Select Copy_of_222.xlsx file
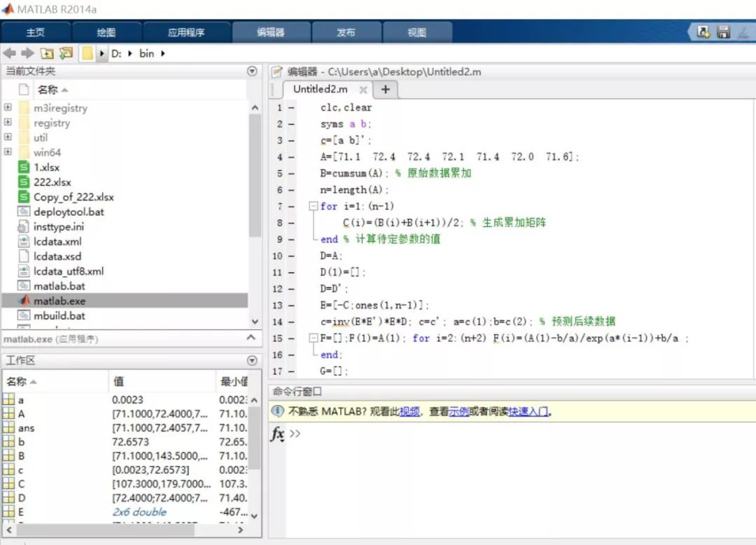The height and width of the screenshot is (545, 756). pyautogui.click(x=73, y=197)
